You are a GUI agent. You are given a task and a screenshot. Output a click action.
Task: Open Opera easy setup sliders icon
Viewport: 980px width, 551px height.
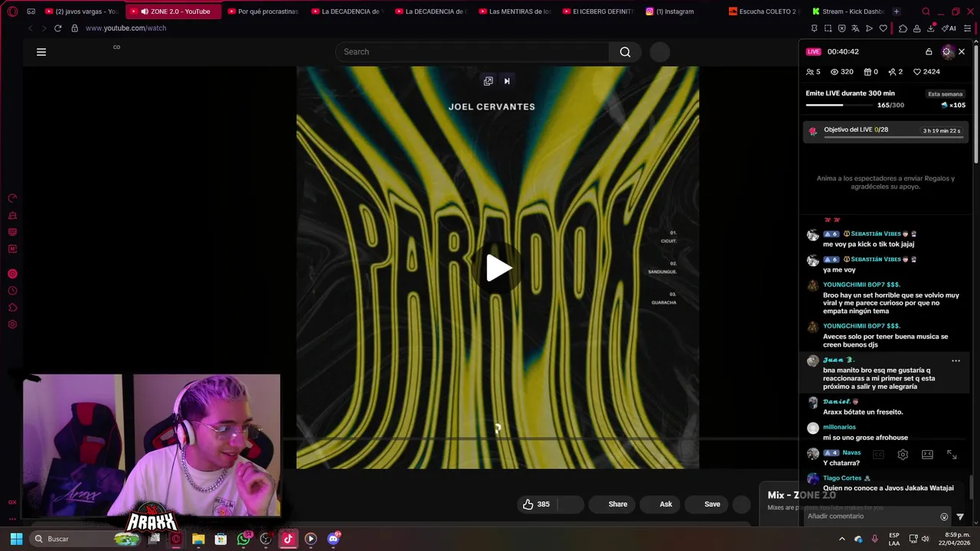pos(968,28)
